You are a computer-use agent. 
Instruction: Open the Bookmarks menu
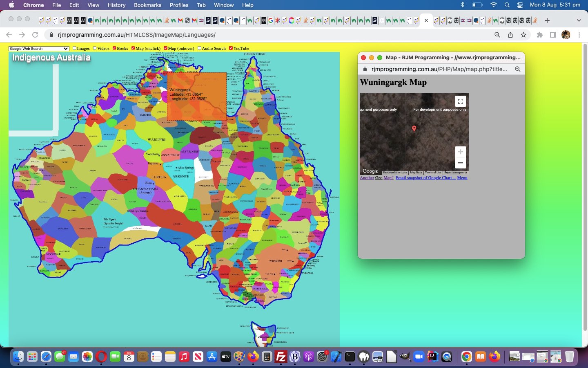pyautogui.click(x=147, y=5)
